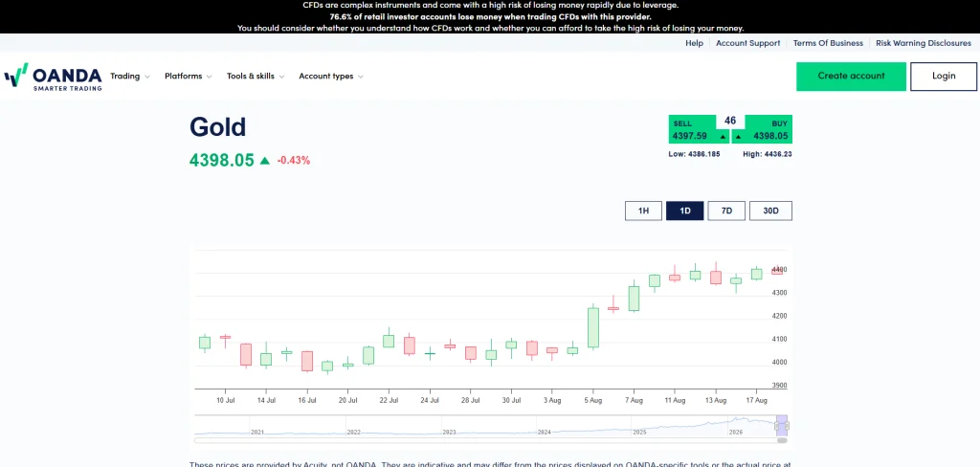
Task: Switch chart to 1H timeframe
Action: [643, 211]
